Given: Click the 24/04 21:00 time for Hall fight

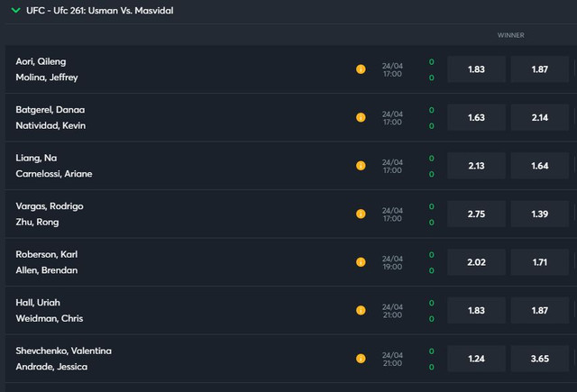Looking at the screenshot, I should tap(392, 311).
